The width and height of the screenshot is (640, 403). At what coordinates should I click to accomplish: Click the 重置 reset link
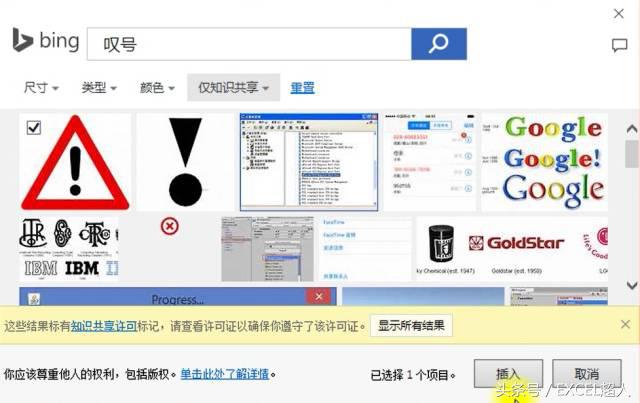(302, 87)
